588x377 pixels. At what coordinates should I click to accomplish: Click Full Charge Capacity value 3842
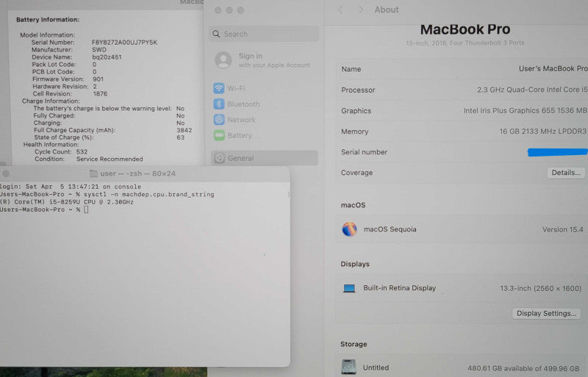(184, 130)
